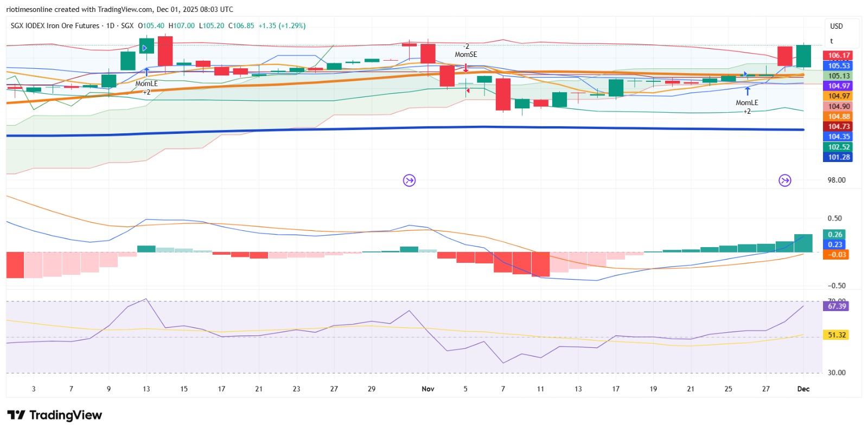Click the green 102.52 price label
The height and width of the screenshot is (433, 868).
[x=838, y=147]
